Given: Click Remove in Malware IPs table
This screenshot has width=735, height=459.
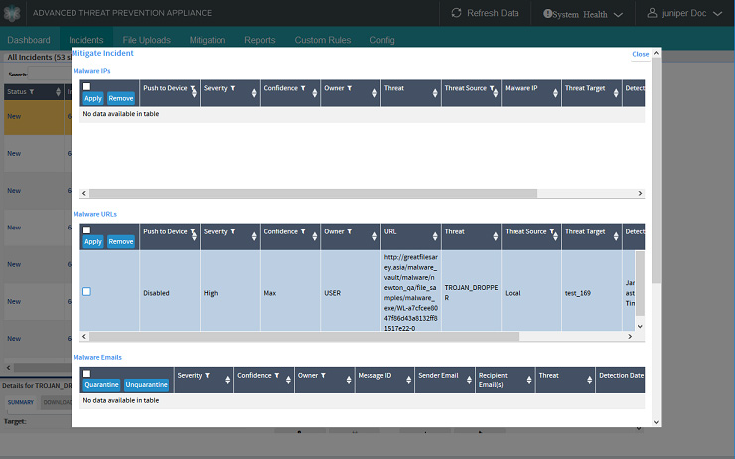Looking at the screenshot, I should [121, 98].
